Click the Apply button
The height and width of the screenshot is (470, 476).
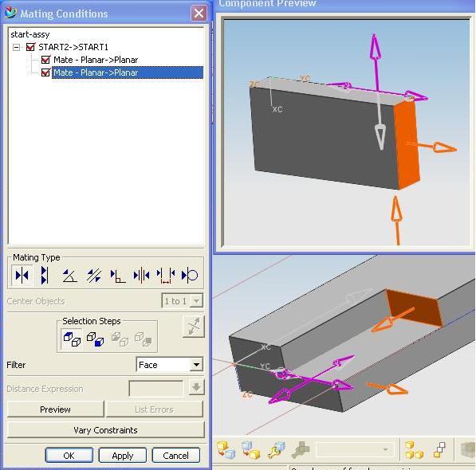(123, 456)
